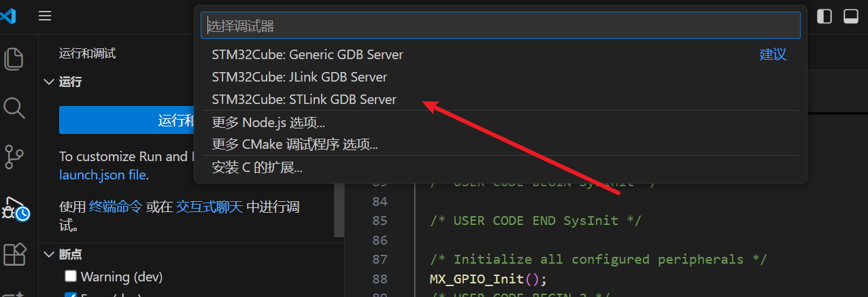Open the Search view in activity bar
This screenshot has height=297, width=868.
tap(14, 107)
